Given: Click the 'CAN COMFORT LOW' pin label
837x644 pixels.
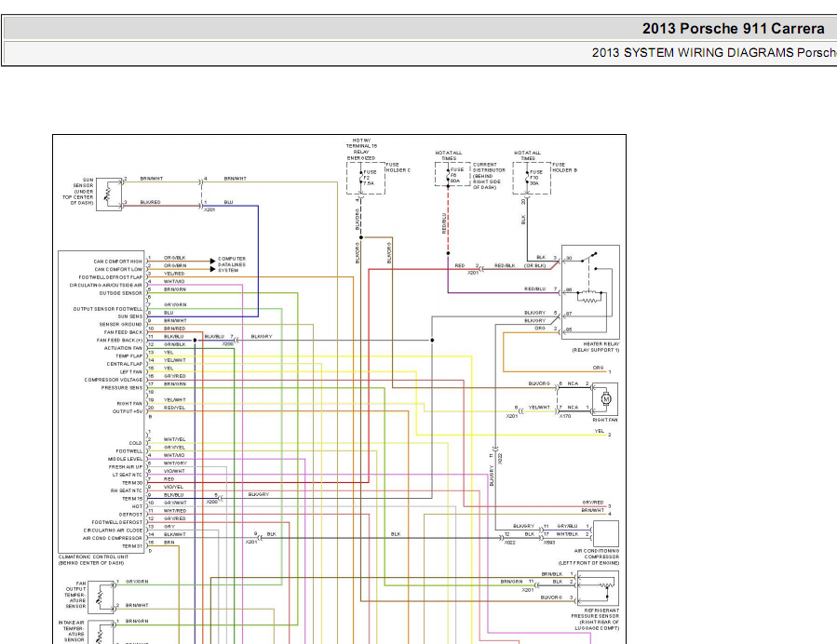Looking at the screenshot, I should click(x=118, y=270).
